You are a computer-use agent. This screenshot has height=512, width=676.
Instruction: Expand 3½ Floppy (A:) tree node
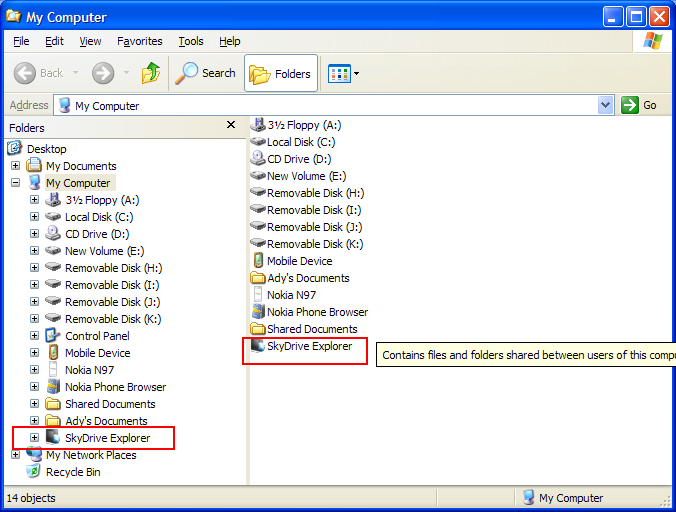[x=34, y=200]
